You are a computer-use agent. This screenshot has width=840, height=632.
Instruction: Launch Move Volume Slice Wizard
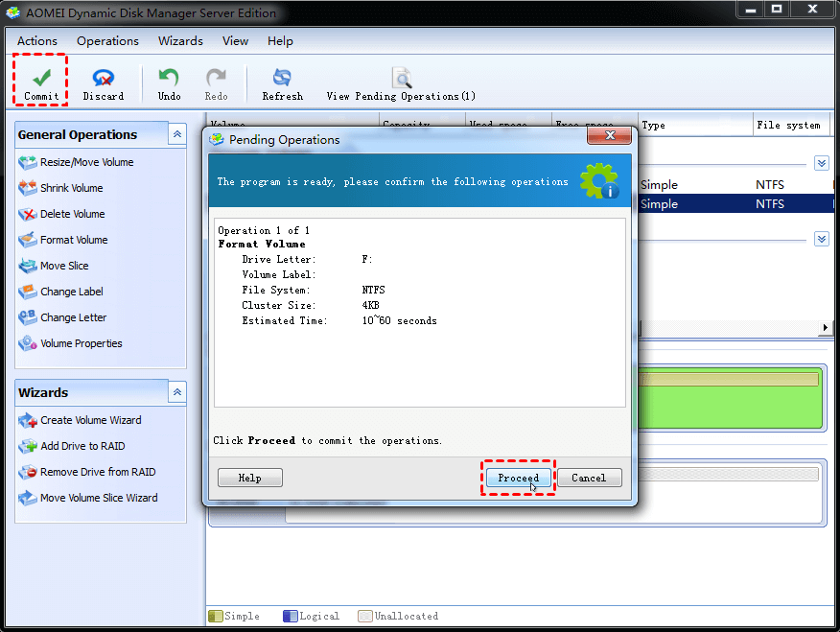pyautogui.click(x=88, y=498)
